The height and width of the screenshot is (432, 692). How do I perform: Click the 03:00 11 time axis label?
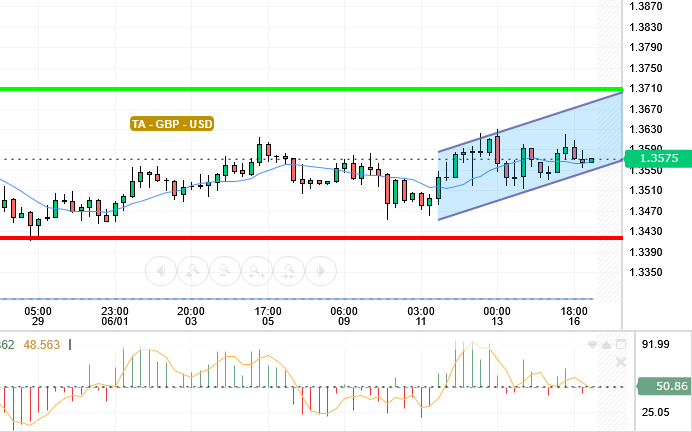click(x=421, y=316)
